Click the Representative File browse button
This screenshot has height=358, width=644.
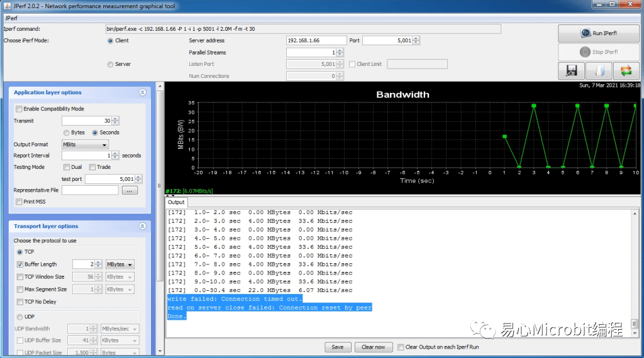tap(130, 190)
